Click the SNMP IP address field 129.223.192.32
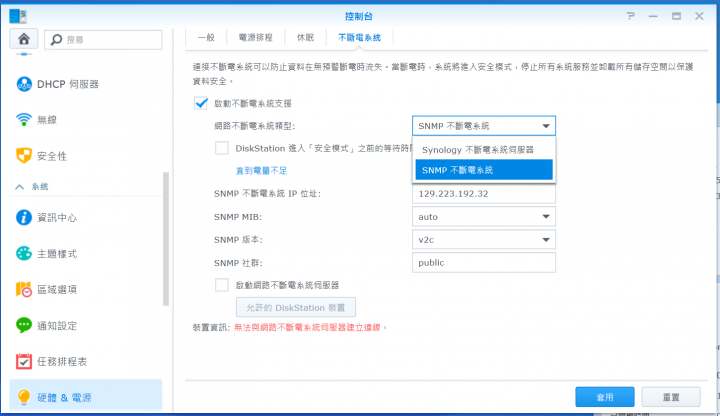This screenshot has height=416, width=720. (484, 194)
